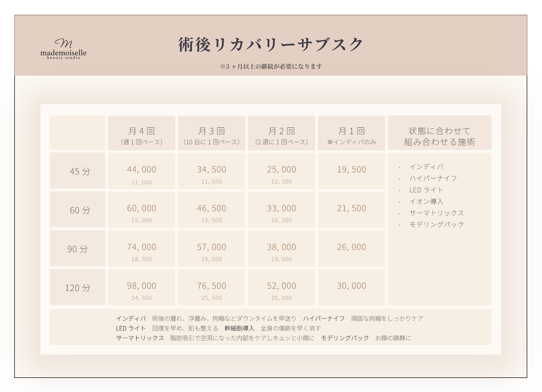Click the 90分 row label
Screen dimensions: 542x392
click(78, 249)
